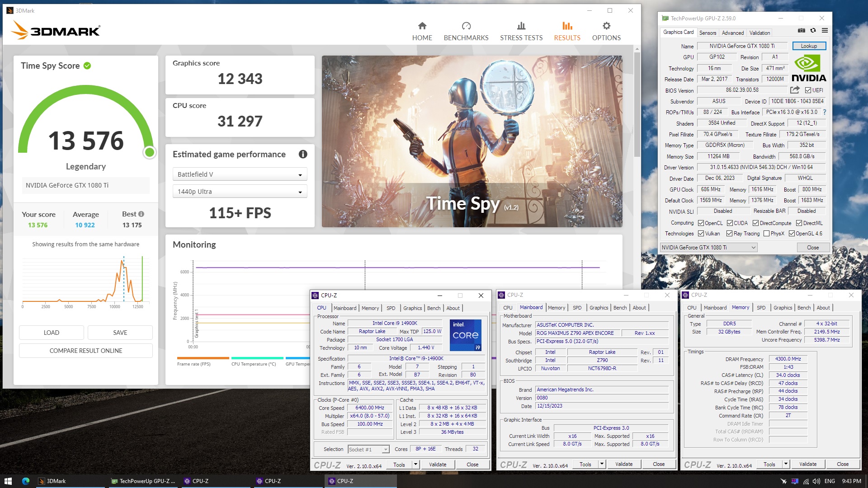Open the Validation tab in GPU-Z

point(759,33)
